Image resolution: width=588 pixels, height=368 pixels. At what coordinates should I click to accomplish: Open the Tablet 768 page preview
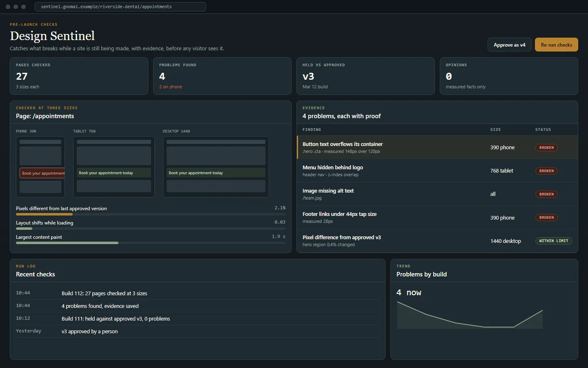114,167
